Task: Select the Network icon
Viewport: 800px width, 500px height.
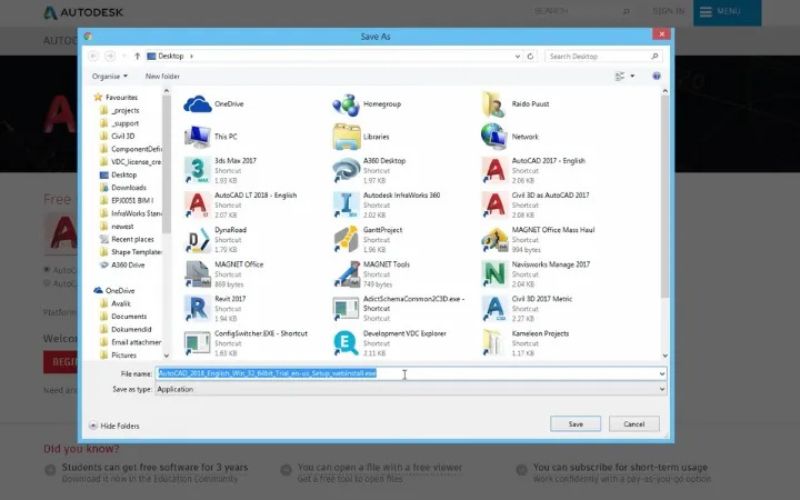Action: [510, 137]
